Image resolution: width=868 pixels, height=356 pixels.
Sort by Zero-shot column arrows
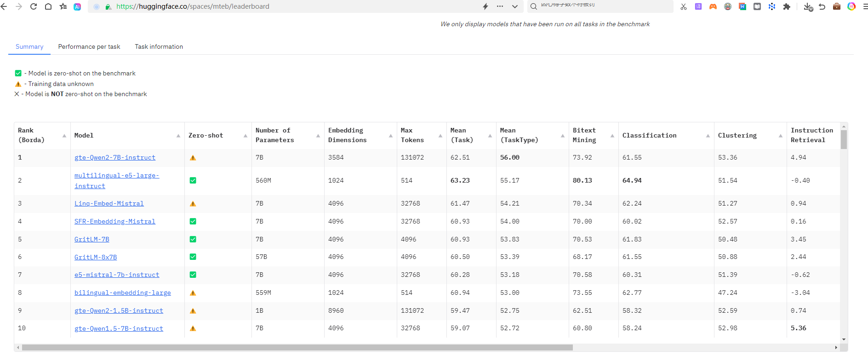[x=246, y=136]
